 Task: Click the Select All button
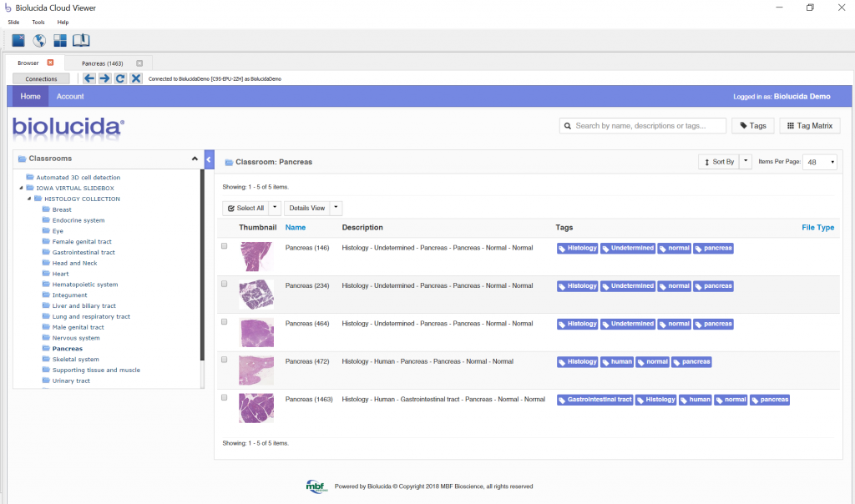(245, 208)
